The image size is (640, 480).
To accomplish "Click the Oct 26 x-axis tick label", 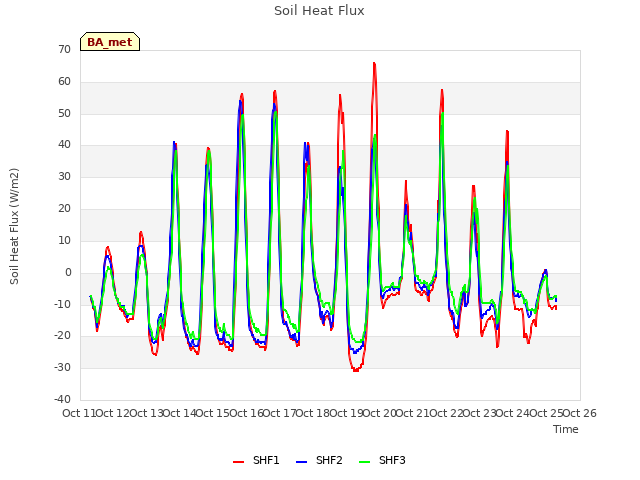I will (x=580, y=413).
